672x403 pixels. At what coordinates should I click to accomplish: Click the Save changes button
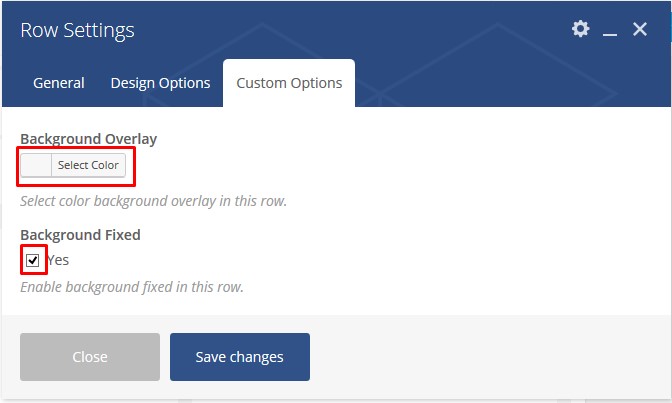coord(240,357)
